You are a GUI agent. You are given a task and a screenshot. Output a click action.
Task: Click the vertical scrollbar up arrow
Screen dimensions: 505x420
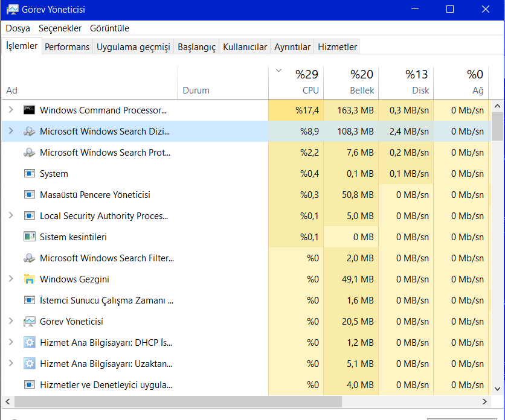click(497, 106)
